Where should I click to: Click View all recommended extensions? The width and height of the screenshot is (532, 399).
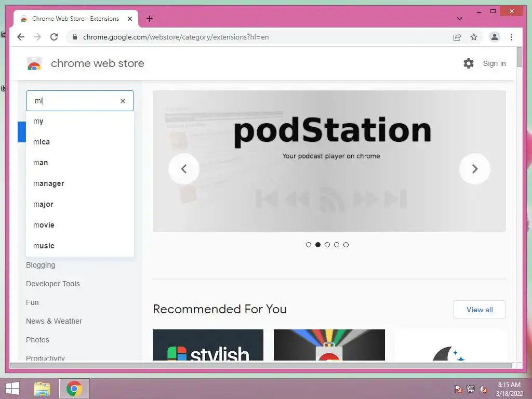[x=480, y=310]
